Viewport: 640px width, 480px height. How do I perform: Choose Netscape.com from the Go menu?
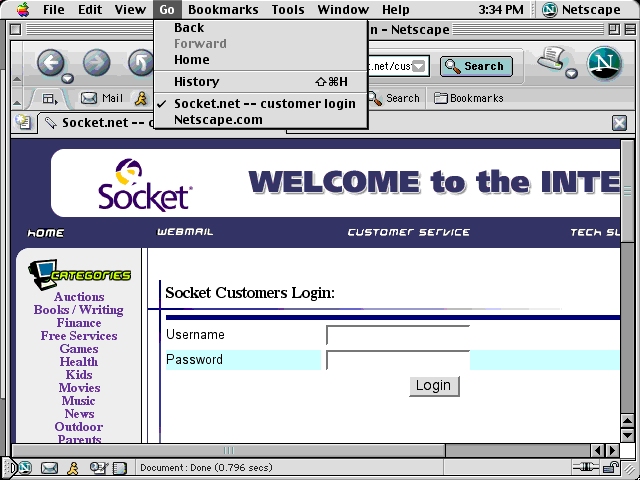point(218,120)
